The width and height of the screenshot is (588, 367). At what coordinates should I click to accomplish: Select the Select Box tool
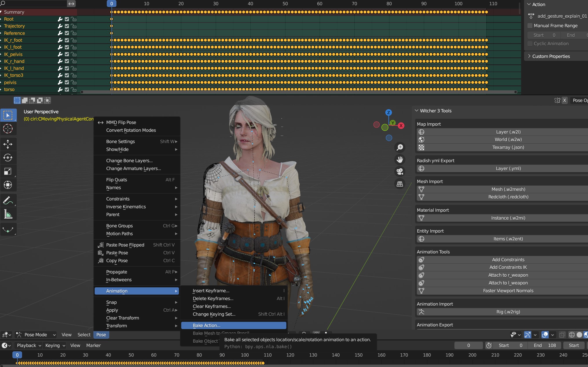click(x=8, y=115)
